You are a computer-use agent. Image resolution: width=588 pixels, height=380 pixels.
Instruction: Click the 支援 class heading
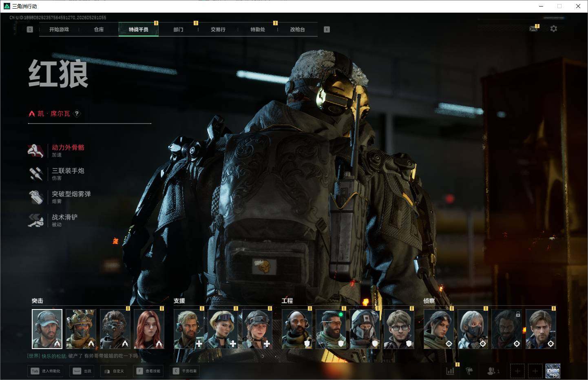[x=179, y=300]
